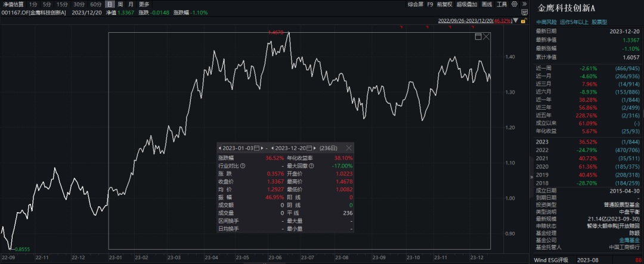Switch chart to 周 weekly period
Image resolution: width=644 pixels, height=264 pixels.
[120, 4]
